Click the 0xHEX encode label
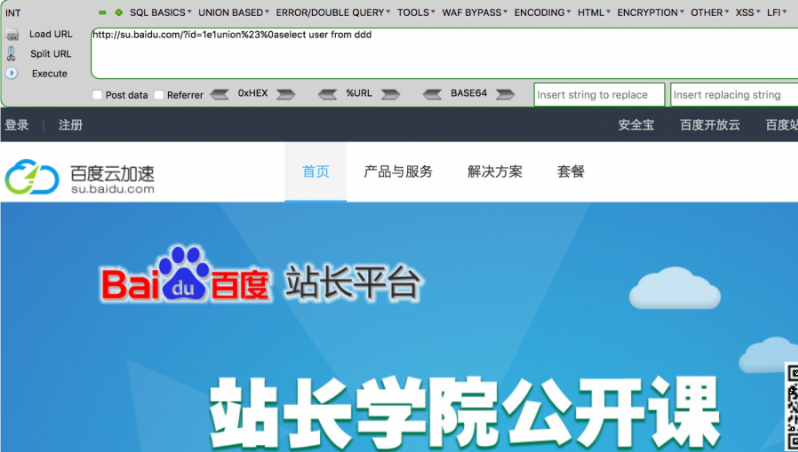Image resolution: width=798 pixels, height=452 pixels. [252, 93]
